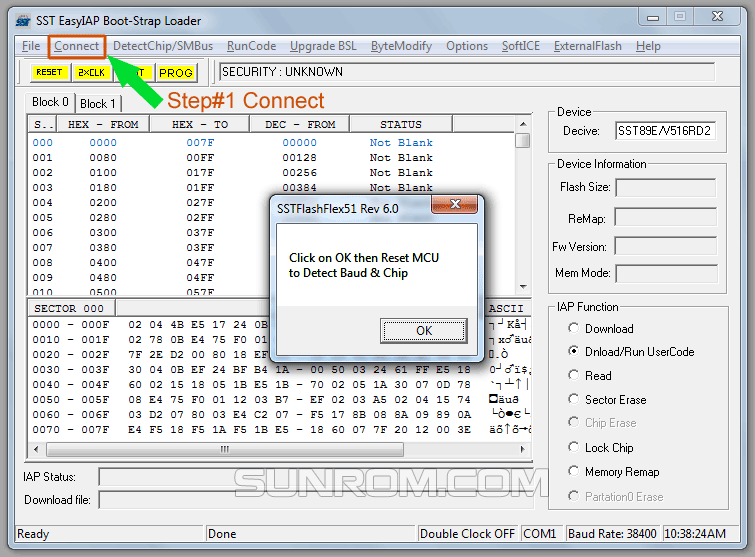Open the Options menu
755x557 pixels.
tap(467, 46)
